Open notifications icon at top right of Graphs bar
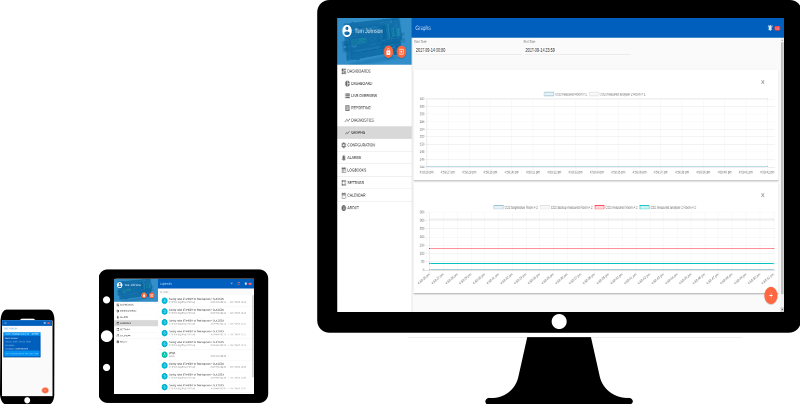The width and height of the screenshot is (800, 404). (x=769, y=28)
